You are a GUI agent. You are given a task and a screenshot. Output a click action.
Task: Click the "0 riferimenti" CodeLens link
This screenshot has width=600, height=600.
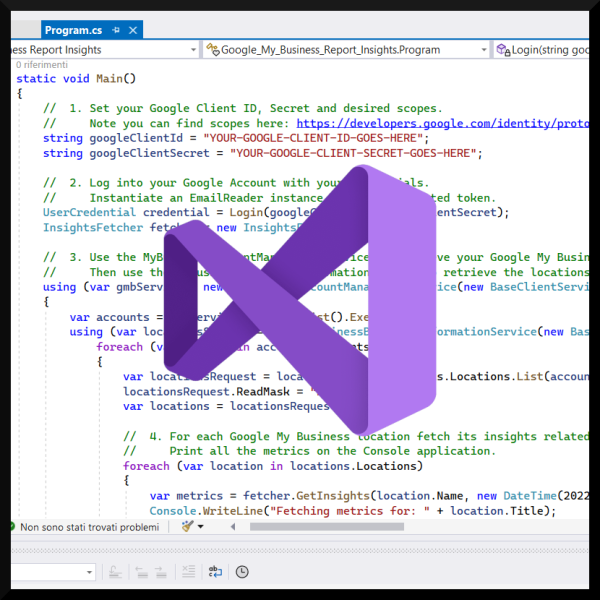pyautogui.click(x=42, y=65)
